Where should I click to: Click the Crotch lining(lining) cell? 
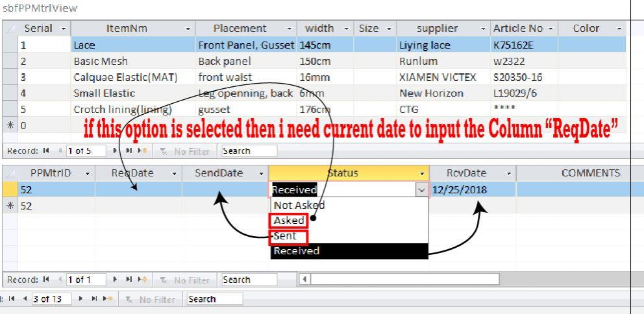tap(133, 109)
